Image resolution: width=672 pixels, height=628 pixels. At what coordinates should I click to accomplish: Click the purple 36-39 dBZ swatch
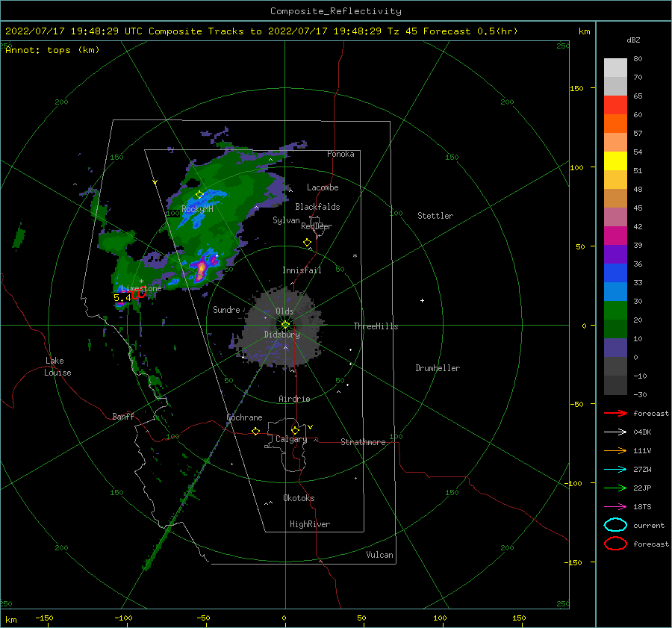[615, 255]
